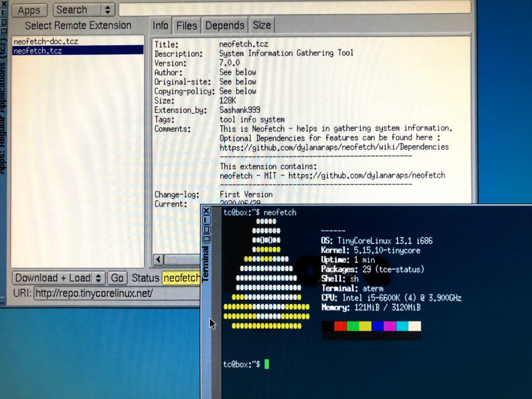This screenshot has width=532, height=399.
Task: Click the Version value 7.0.0
Action: [x=230, y=63]
